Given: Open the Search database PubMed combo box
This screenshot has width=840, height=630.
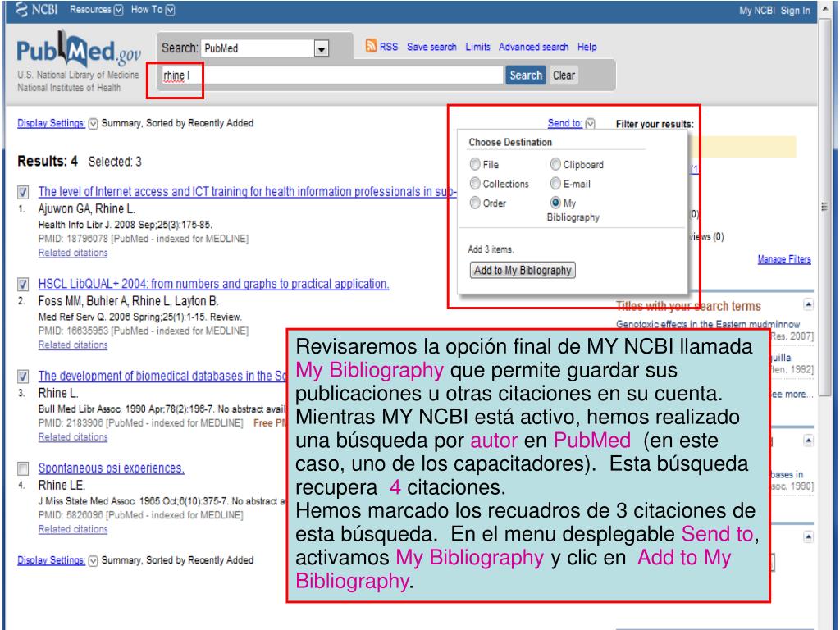Looking at the screenshot, I should click(265, 48).
